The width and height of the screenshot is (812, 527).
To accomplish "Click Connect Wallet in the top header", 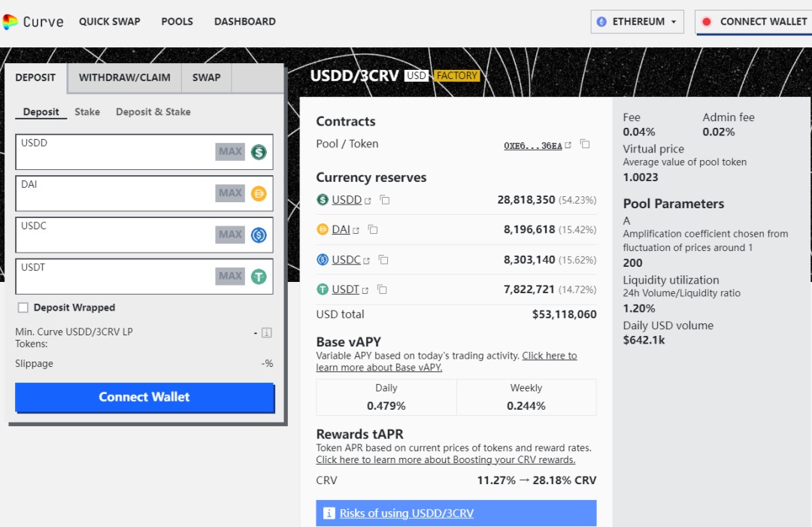I will 754,22.
